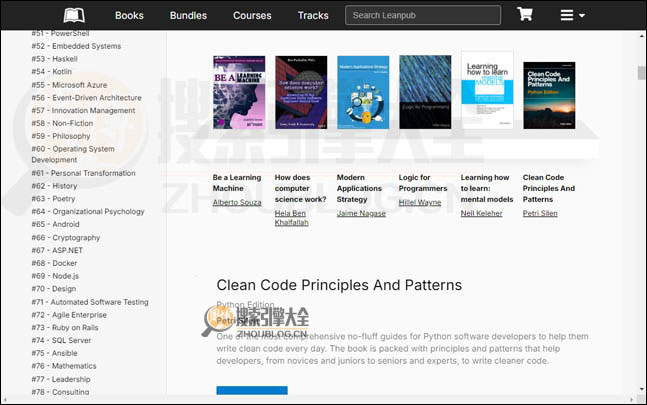
Task: Select #70 - Design category
Action: 54,289
